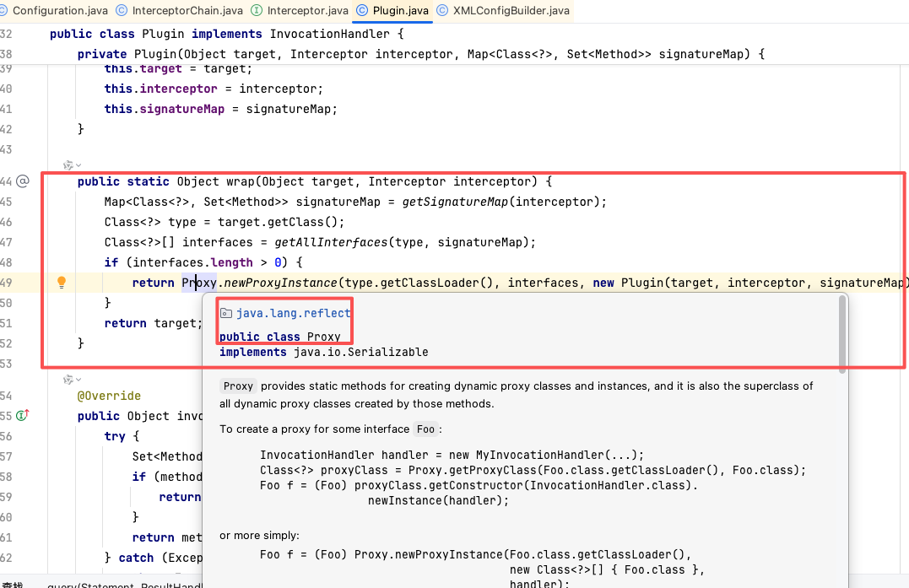The height and width of the screenshot is (588, 909).
Task: Click 'return target;' statement on line 51
Action: 153,323
